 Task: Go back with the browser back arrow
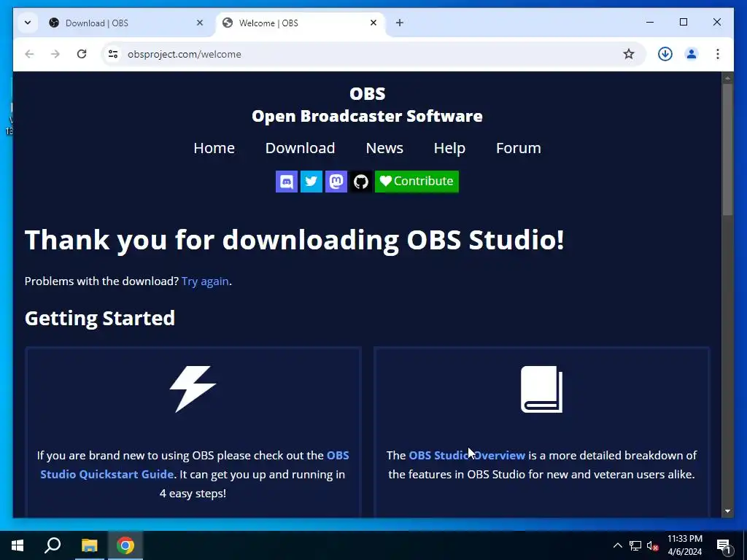(x=29, y=54)
